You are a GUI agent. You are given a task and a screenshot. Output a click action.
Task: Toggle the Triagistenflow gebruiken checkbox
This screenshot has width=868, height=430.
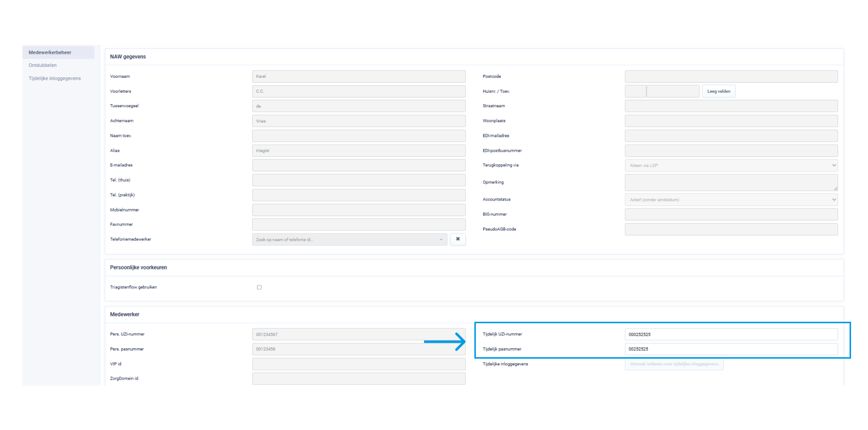point(259,287)
